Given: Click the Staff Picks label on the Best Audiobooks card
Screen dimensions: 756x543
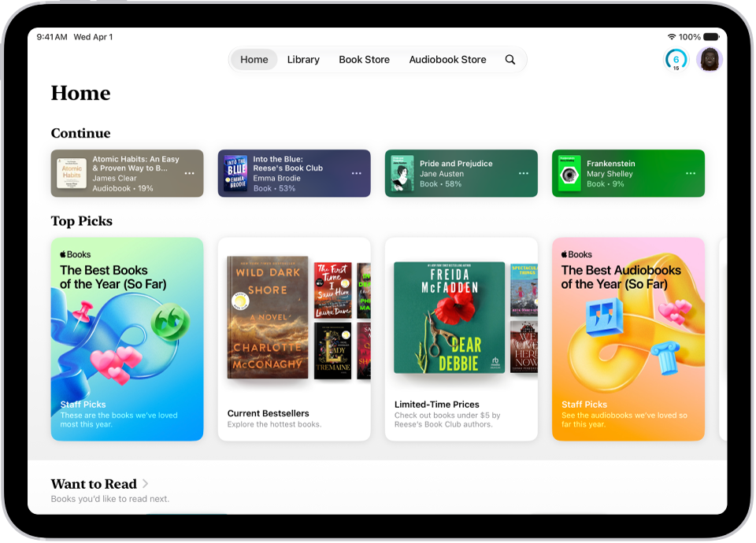Looking at the screenshot, I should coord(584,404).
